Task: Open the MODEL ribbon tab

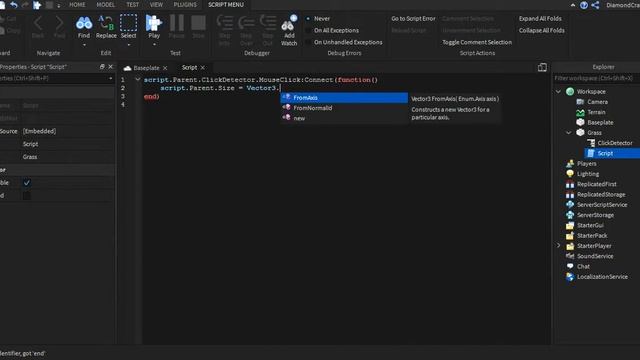Action: pos(105,5)
